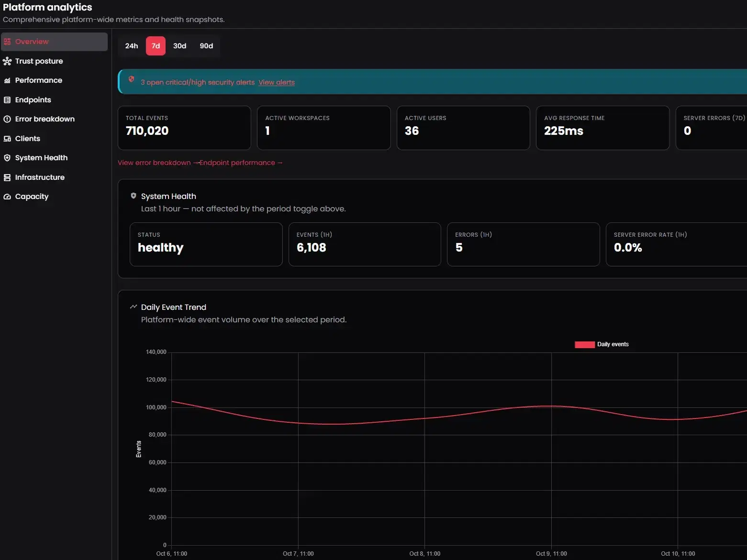Go to Clients page

coord(54,139)
